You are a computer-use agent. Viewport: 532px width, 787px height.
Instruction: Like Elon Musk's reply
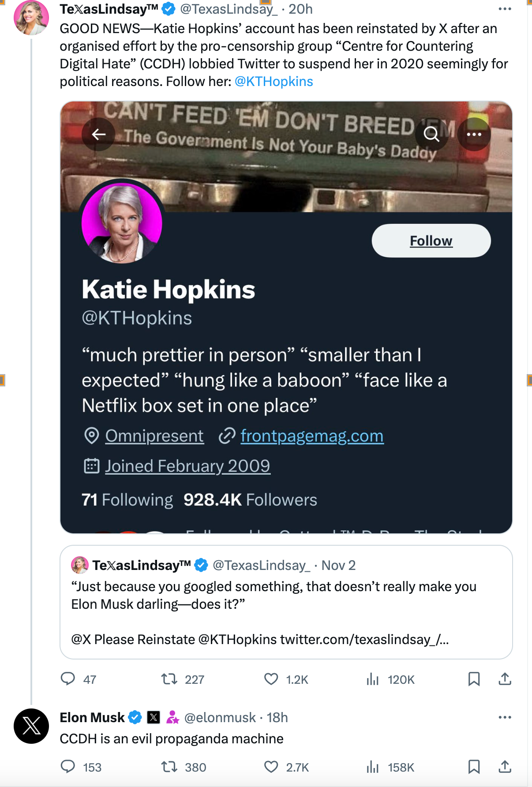[271, 767]
